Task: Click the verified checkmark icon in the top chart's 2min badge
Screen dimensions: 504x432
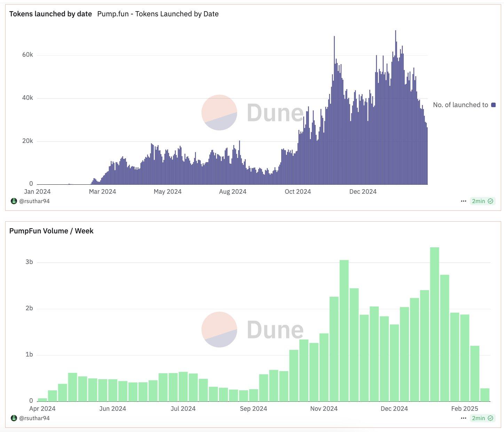Action: click(490, 201)
